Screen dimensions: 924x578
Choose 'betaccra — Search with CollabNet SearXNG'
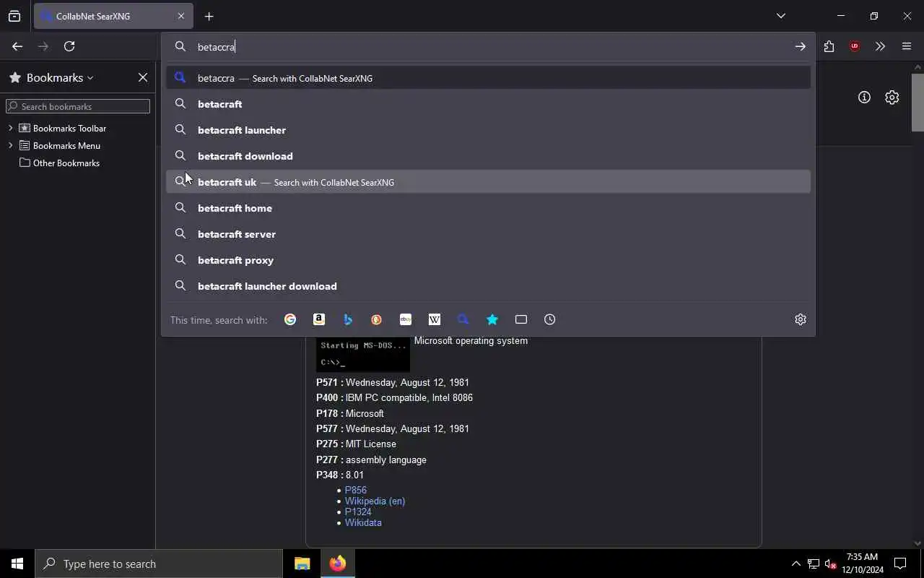tap(488, 78)
